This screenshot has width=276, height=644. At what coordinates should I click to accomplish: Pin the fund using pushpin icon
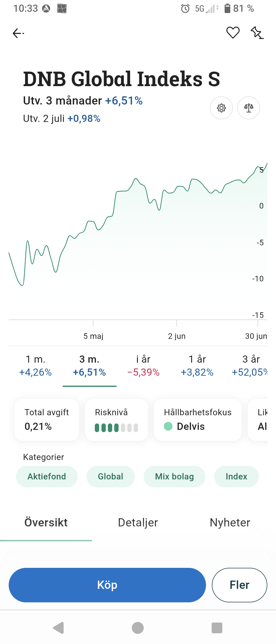click(257, 33)
